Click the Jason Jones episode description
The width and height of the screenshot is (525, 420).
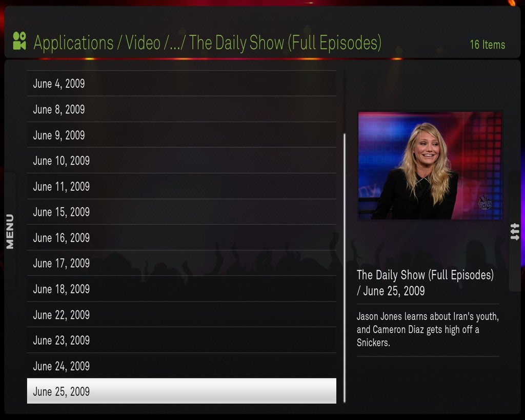tap(428, 329)
